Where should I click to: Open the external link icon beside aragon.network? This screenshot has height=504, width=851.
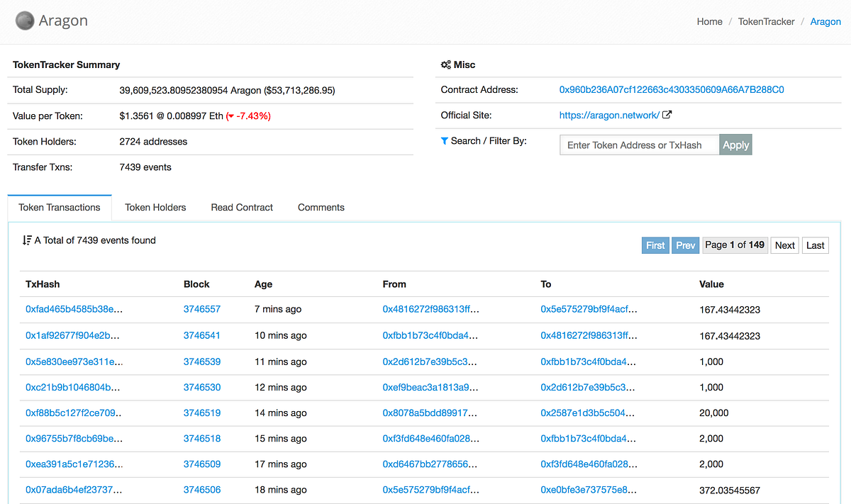(667, 115)
